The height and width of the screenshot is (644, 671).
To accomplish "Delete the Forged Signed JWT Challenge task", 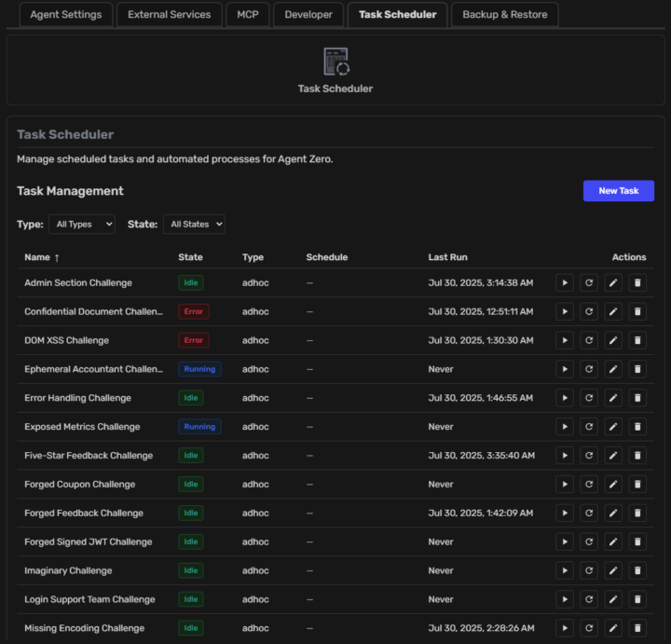I will tap(637, 541).
